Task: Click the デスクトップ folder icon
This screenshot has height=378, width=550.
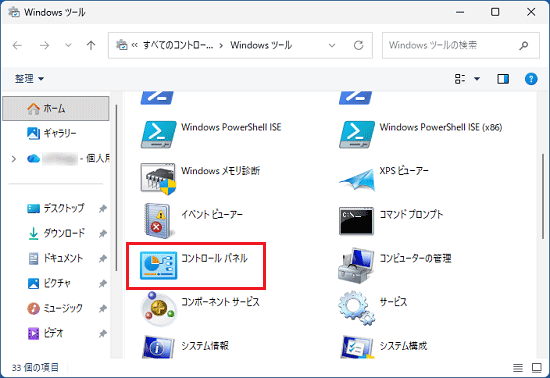Action: pos(33,209)
